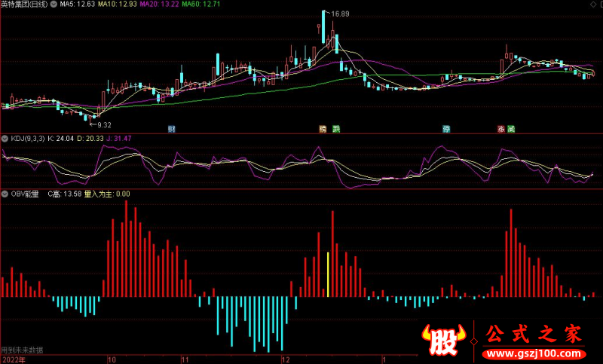The image size is (603, 364).
Task: Click the 2022年 label on time axis
Action: click(x=13, y=359)
